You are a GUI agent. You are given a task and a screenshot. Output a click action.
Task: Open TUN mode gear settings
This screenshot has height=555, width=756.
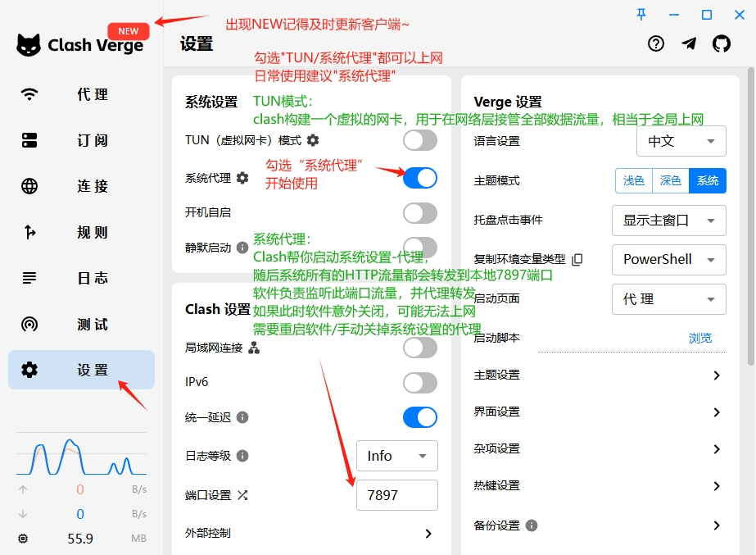(x=313, y=140)
